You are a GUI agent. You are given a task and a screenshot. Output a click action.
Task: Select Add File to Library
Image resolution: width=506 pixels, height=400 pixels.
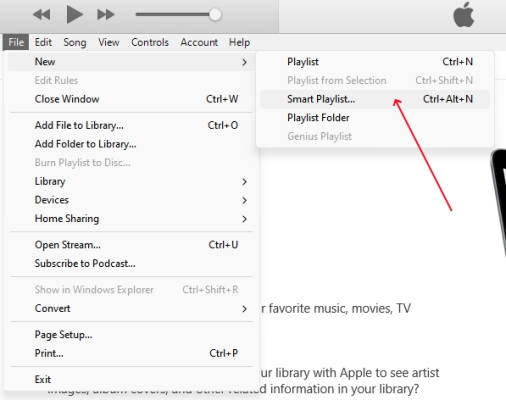point(131,125)
